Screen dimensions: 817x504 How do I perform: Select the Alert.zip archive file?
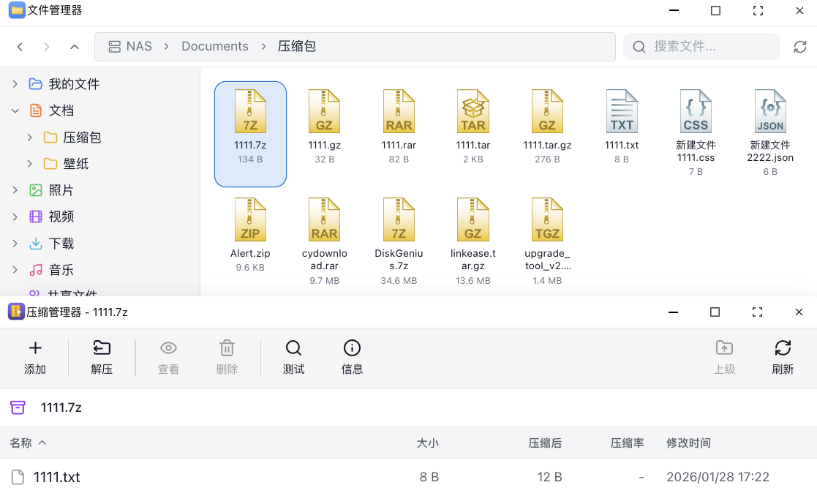point(250,220)
